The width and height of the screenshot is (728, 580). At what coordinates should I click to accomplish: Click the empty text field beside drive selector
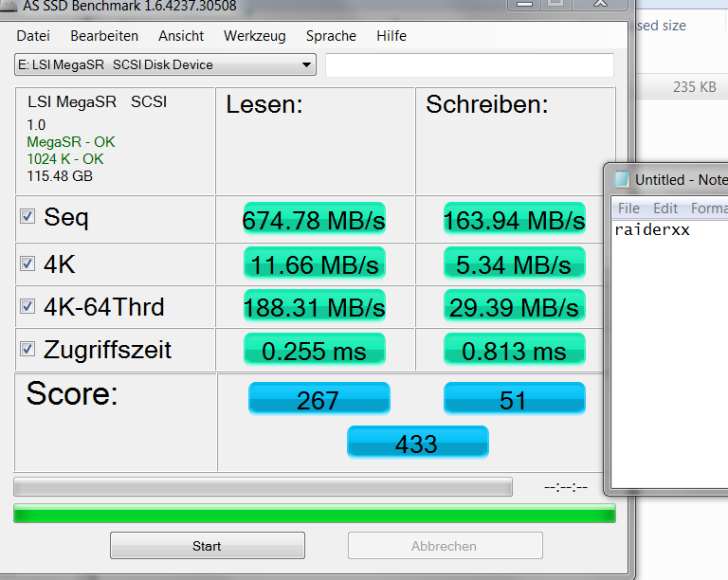[x=469, y=65]
